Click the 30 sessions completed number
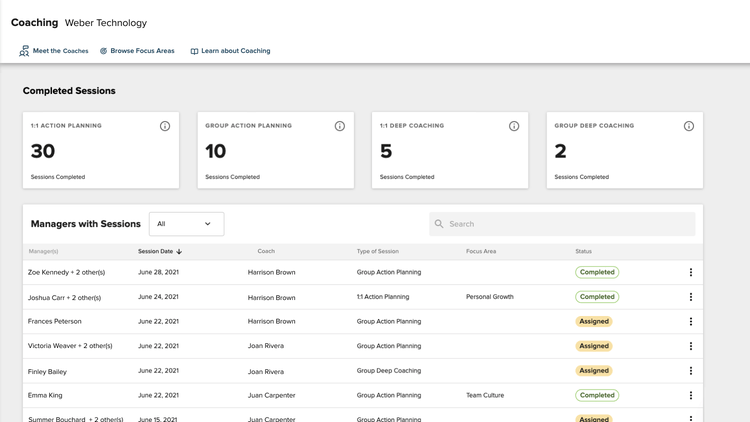750x422 pixels. click(x=43, y=151)
